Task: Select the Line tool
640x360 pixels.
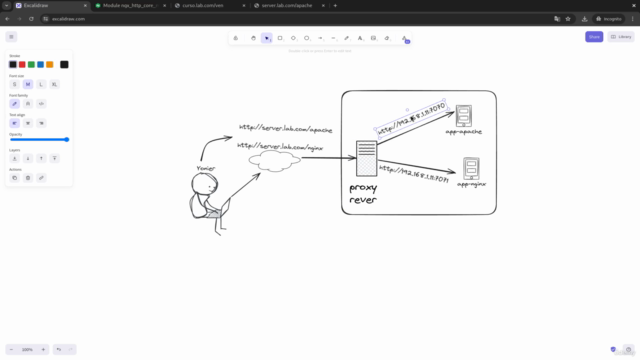Action: pyautogui.click(x=333, y=38)
